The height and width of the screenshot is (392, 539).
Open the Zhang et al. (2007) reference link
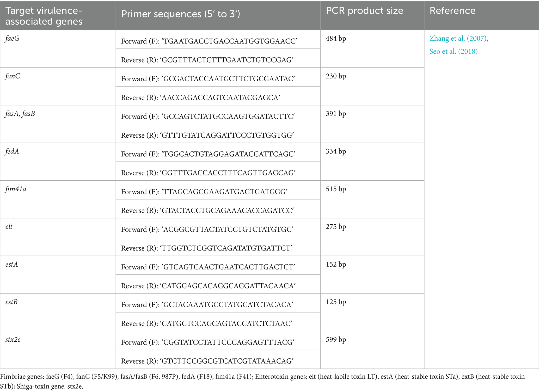pyautogui.click(x=458, y=39)
